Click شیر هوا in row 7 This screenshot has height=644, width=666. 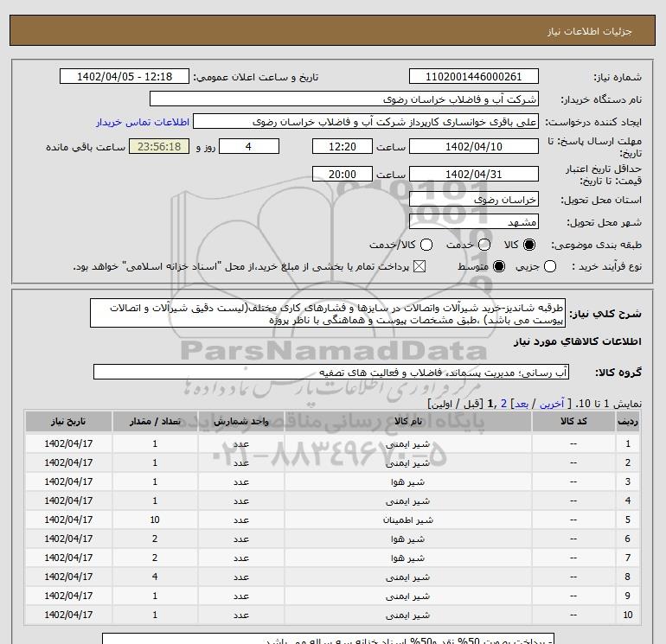tap(407, 558)
